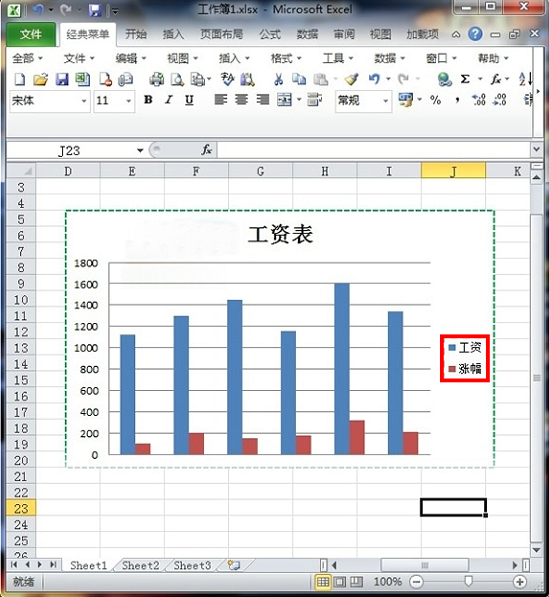The image size is (549, 597).
Task: Expand the Name Box dropdown arrow
Action: coord(140,150)
